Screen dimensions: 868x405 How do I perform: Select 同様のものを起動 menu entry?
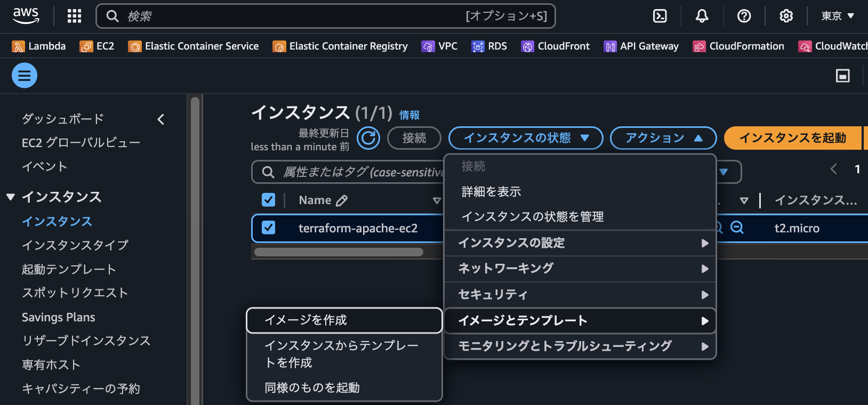pyautogui.click(x=344, y=388)
